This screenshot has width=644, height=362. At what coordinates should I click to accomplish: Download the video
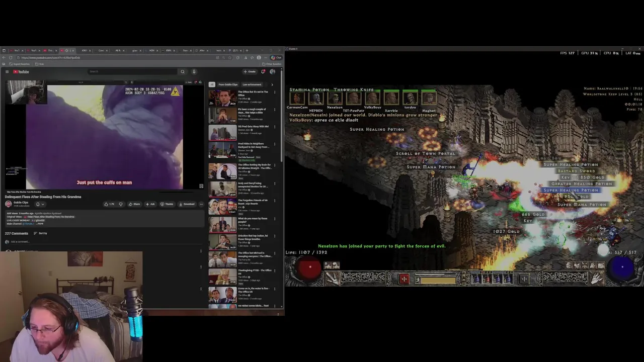187,204
